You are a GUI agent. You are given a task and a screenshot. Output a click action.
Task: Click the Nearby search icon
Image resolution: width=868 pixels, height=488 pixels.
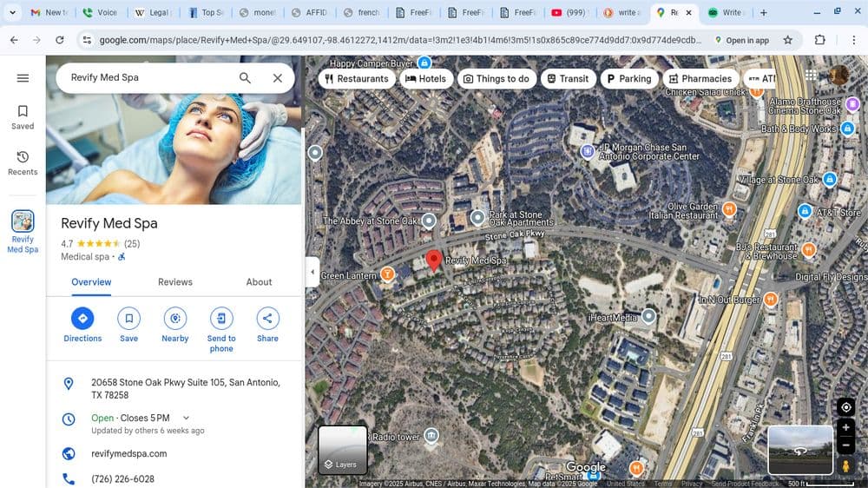(x=174, y=318)
